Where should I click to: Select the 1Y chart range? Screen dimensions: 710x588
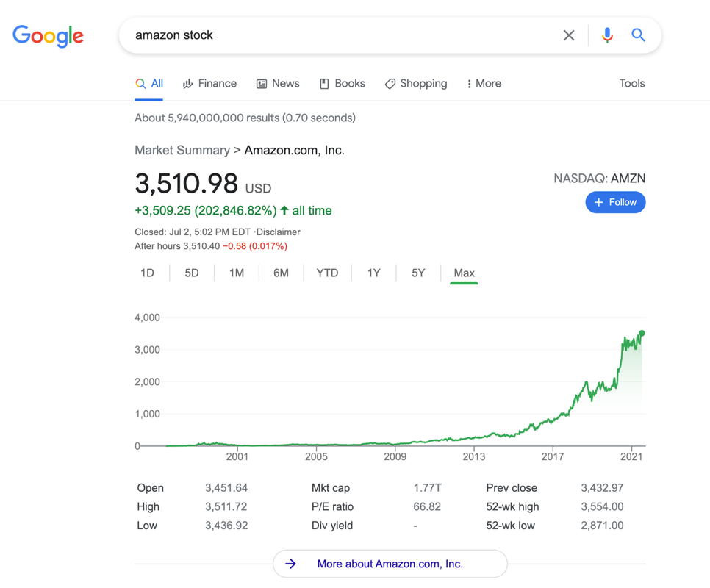tap(373, 273)
